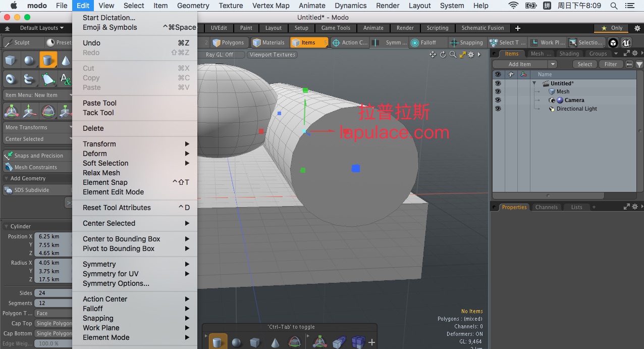644x349 pixels.
Task: Open the Spotlight search icon
Action: 614,6
